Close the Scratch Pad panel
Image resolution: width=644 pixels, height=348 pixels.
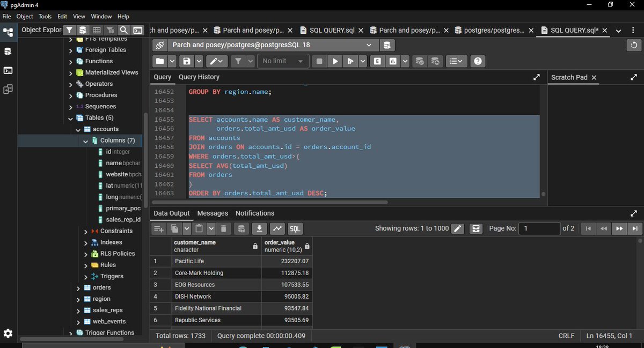point(594,78)
